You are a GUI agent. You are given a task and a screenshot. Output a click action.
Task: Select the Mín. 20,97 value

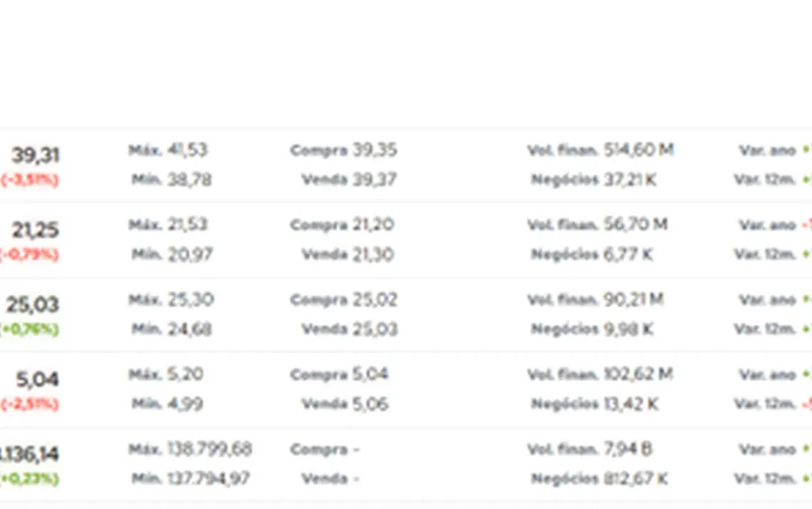click(x=172, y=254)
